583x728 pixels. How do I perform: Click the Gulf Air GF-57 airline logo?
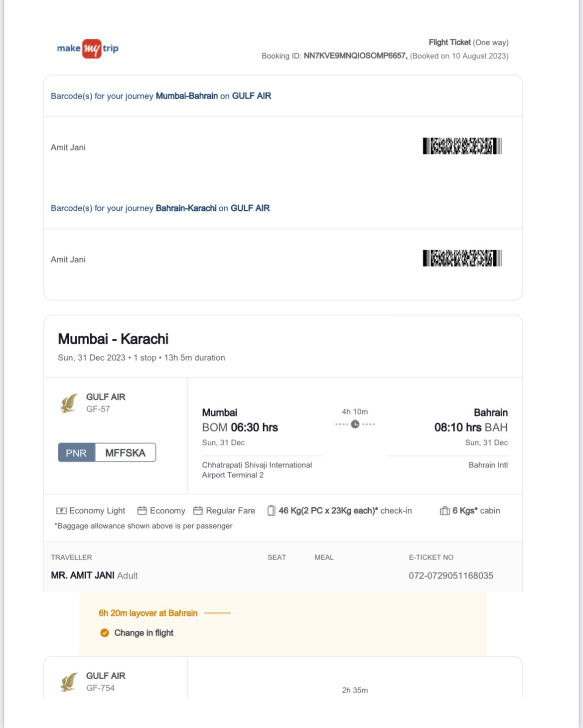pyautogui.click(x=69, y=404)
